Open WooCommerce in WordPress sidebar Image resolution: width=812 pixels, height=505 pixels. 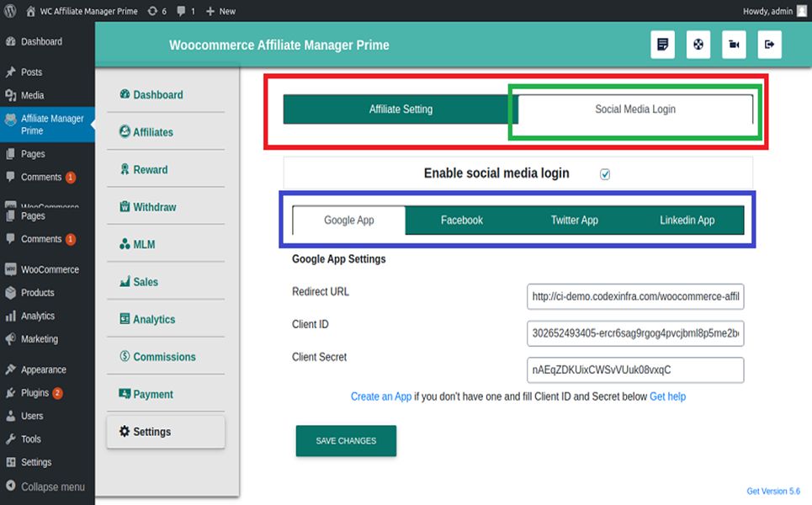[42, 269]
